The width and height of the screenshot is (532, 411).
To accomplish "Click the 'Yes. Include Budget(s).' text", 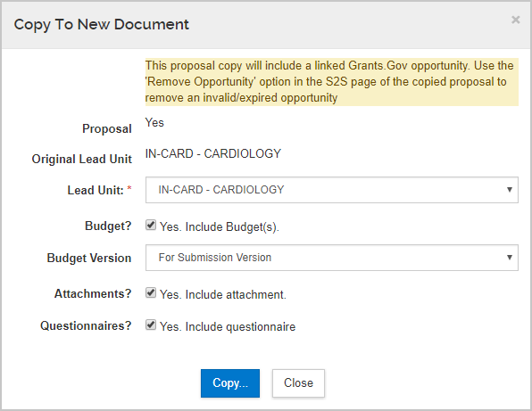I will click(220, 226).
